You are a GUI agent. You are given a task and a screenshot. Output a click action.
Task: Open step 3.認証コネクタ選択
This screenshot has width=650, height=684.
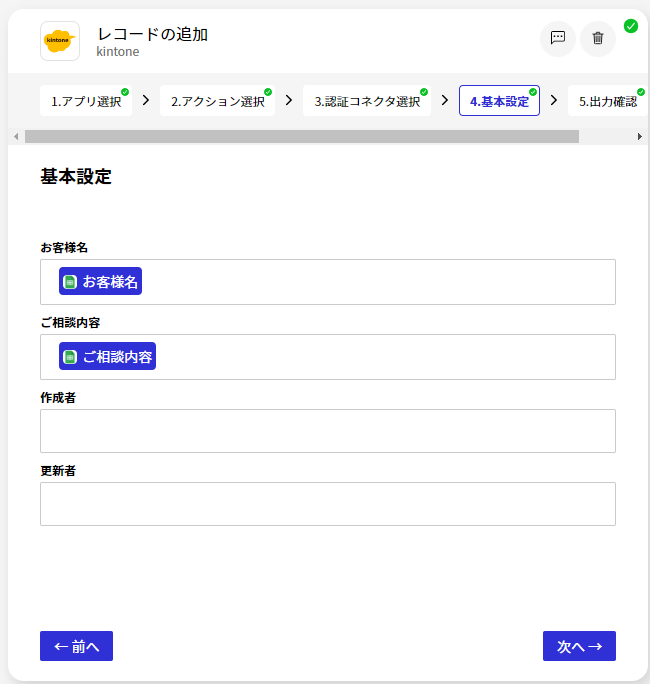[367, 101]
